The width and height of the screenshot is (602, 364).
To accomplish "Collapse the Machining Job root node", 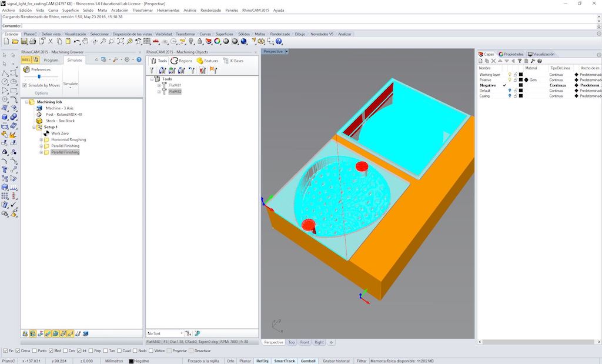I will [x=26, y=102].
